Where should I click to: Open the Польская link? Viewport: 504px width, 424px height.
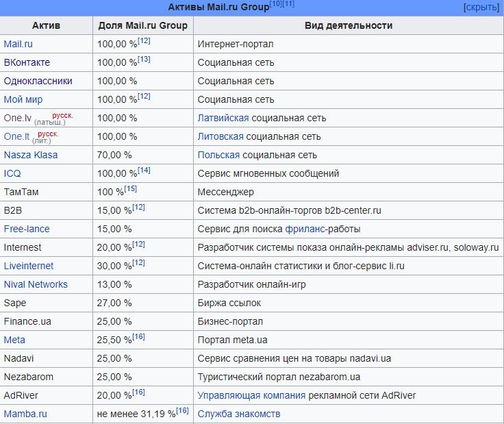[x=218, y=155]
